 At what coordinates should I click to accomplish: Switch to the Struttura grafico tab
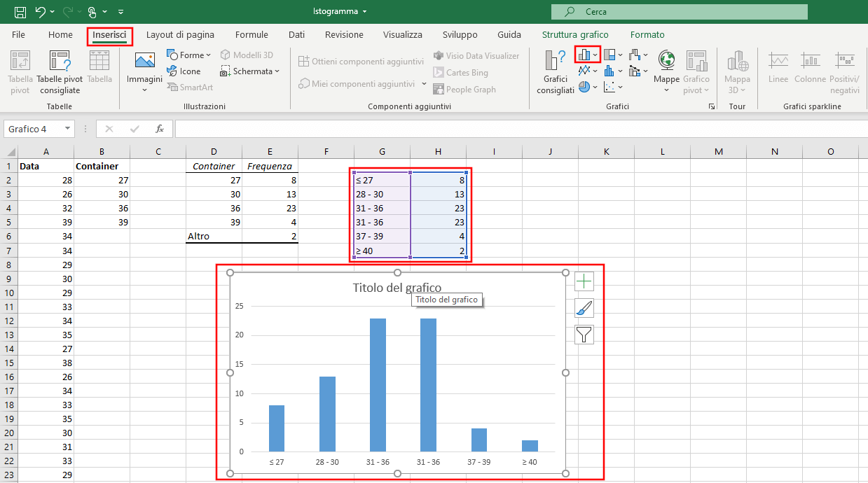coord(574,34)
